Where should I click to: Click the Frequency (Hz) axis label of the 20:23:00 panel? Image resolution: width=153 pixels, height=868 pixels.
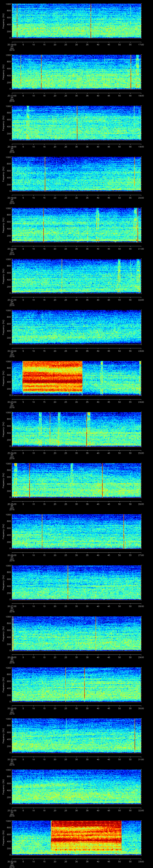(x=3, y=378)
